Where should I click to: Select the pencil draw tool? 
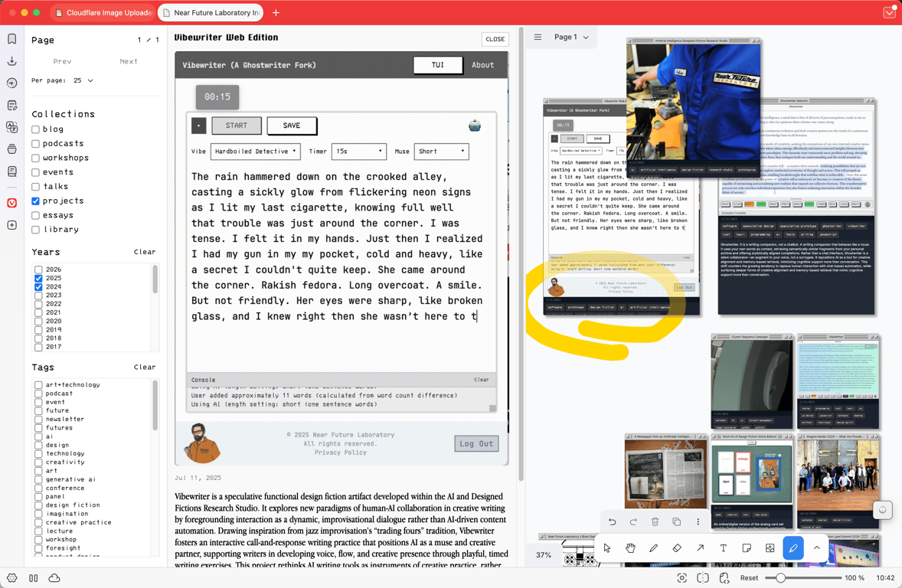pos(653,547)
